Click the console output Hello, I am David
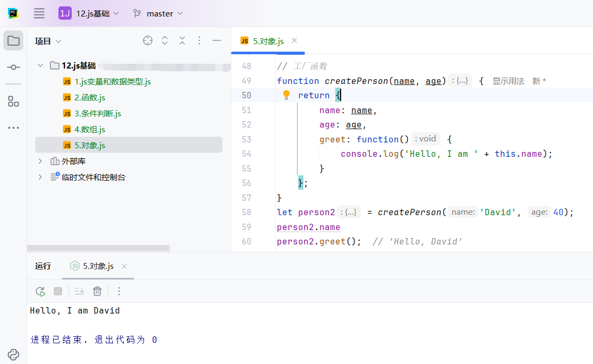The height and width of the screenshot is (364, 593). tap(75, 311)
